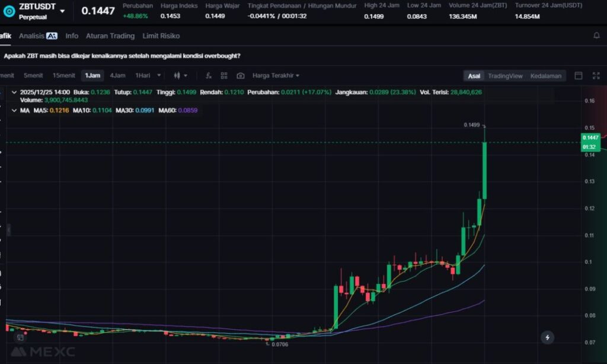Open the fx indicators menu
607x364 pixels.
[x=209, y=76]
